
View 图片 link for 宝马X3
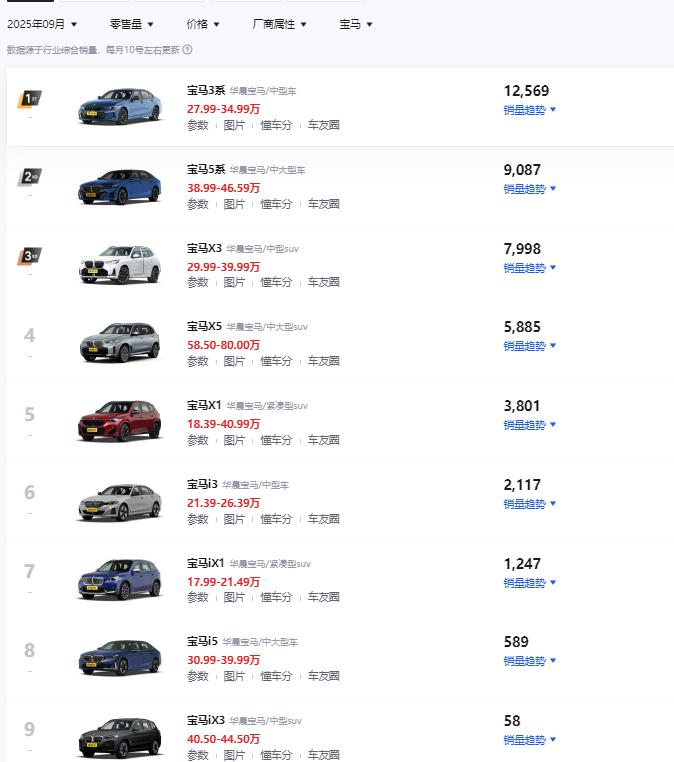[x=234, y=282]
